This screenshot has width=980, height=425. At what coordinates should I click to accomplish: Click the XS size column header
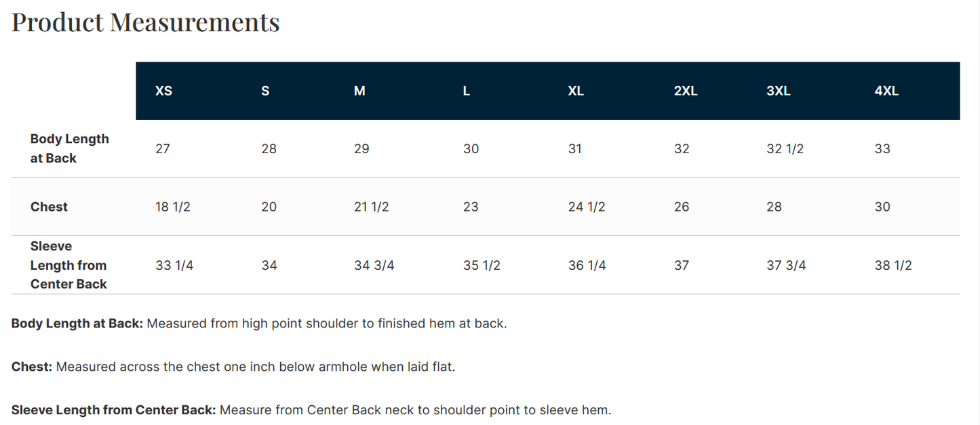163,91
